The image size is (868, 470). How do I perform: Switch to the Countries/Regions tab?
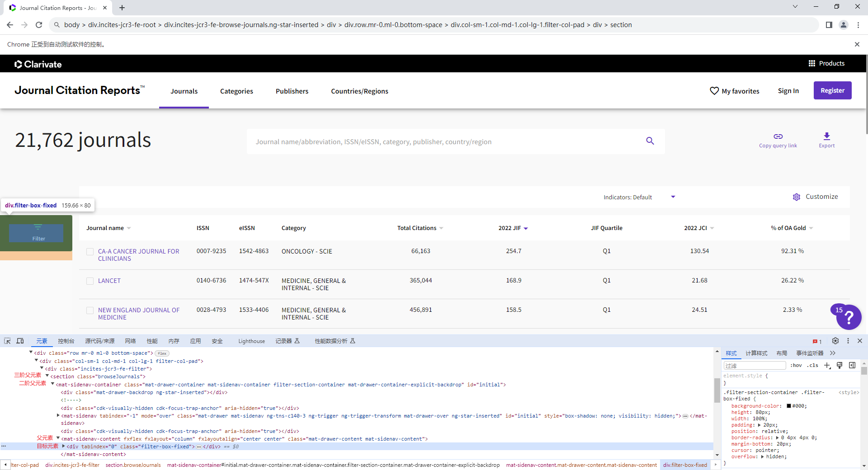tap(359, 91)
